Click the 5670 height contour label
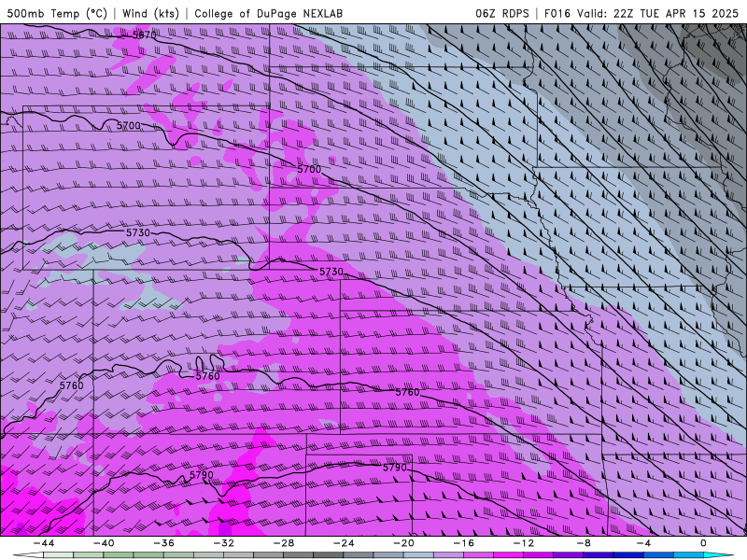 coord(145,35)
